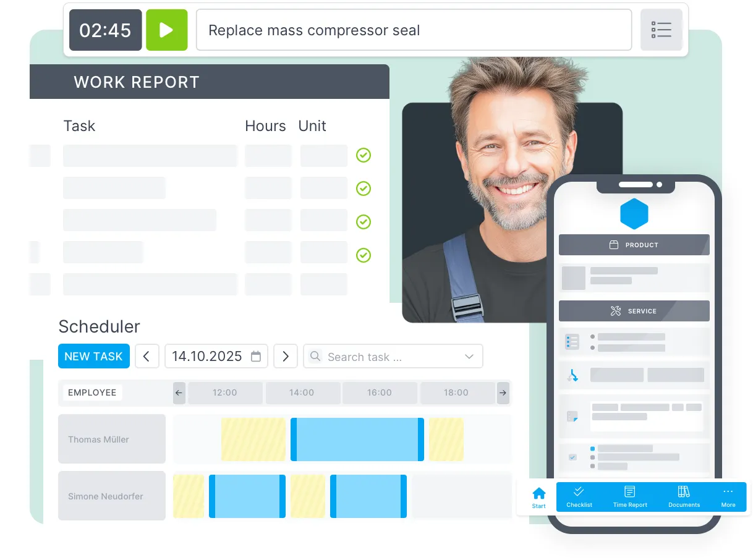Click the green checkmark in the third report row

coord(364,221)
